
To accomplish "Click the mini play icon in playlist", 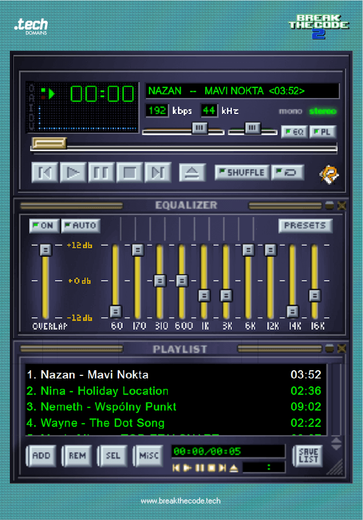I will click(x=187, y=468).
